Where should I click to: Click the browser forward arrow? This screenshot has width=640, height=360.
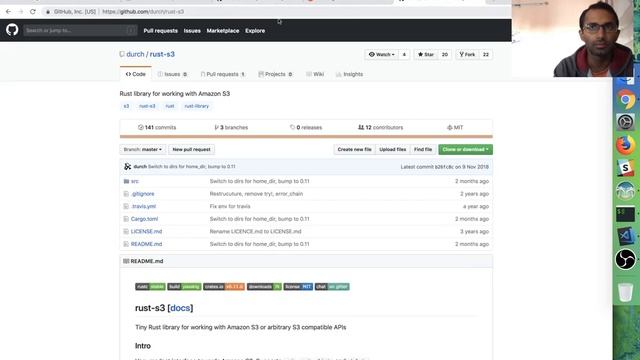21,11
